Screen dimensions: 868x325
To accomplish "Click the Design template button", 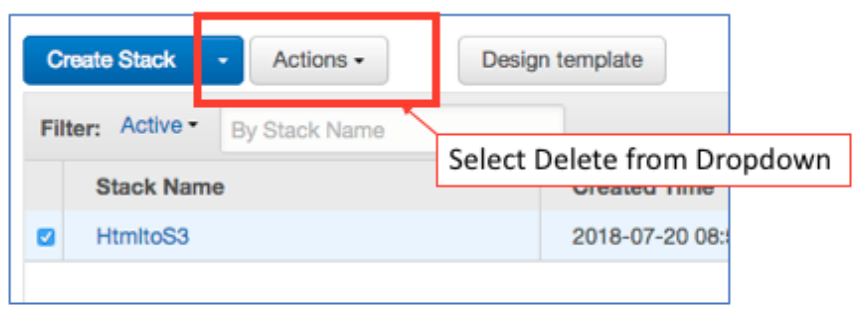I will 562,60.
